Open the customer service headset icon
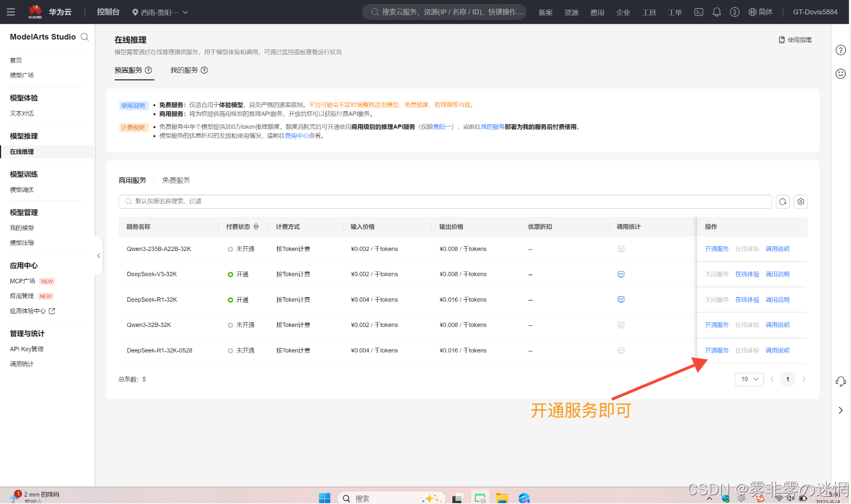The width and height of the screenshot is (851, 504). coord(841,382)
